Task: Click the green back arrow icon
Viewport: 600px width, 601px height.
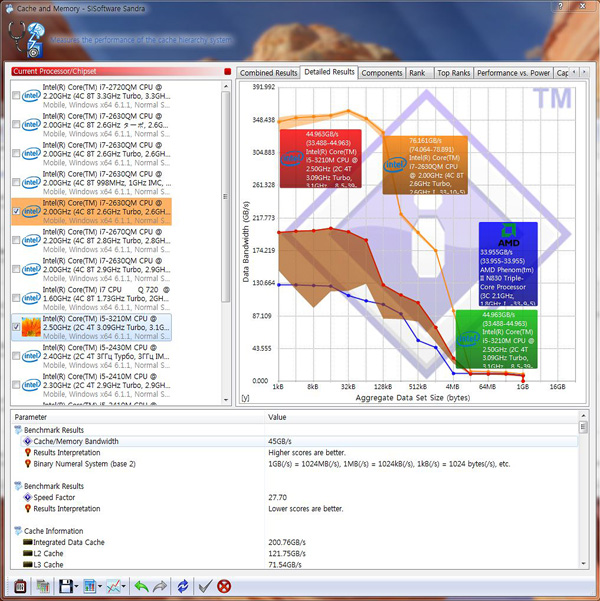Action: pos(141,586)
